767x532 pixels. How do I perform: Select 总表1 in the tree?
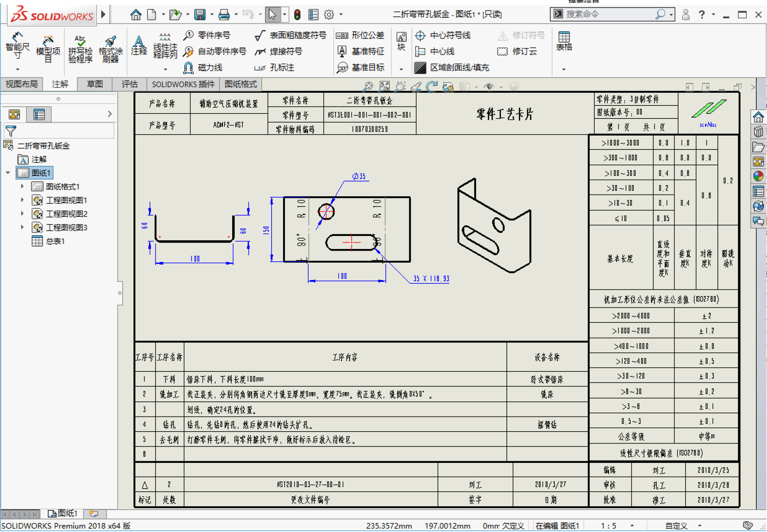click(x=48, y=241)
